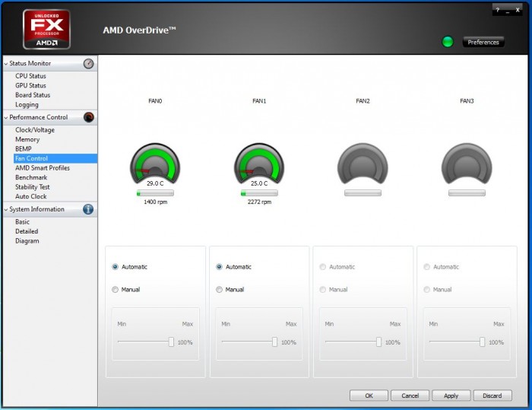Image resolution: width=532 pixels, height=410 pixels.
Task: Click the 1400 rpm reading
Action: tap(155, 202)
